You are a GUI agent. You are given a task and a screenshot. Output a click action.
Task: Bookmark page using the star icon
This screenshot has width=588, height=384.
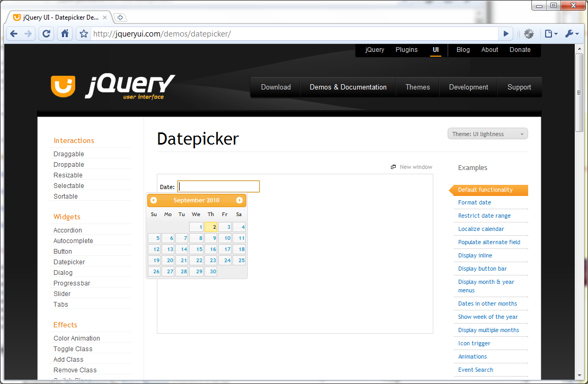tap(84, 34)
